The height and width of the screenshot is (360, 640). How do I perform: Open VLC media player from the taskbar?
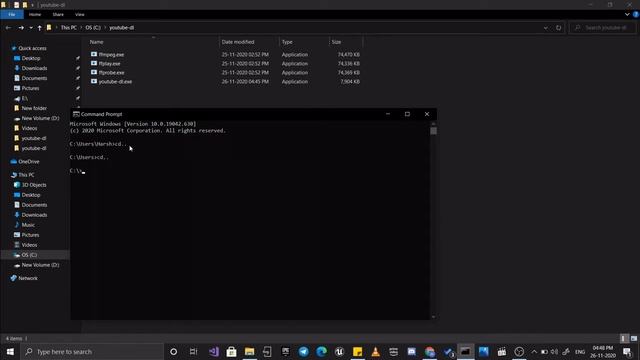point(376,351)
